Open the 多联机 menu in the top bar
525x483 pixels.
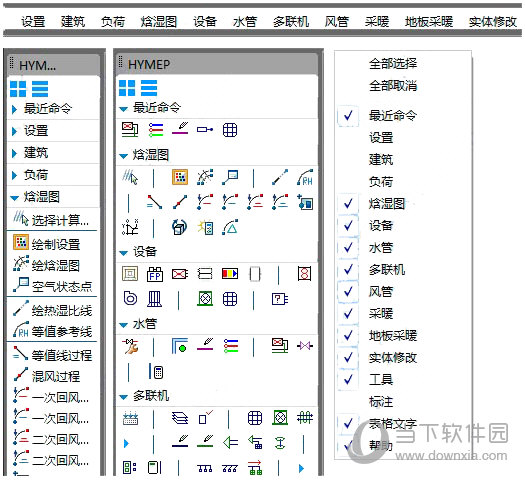[291, 22]
